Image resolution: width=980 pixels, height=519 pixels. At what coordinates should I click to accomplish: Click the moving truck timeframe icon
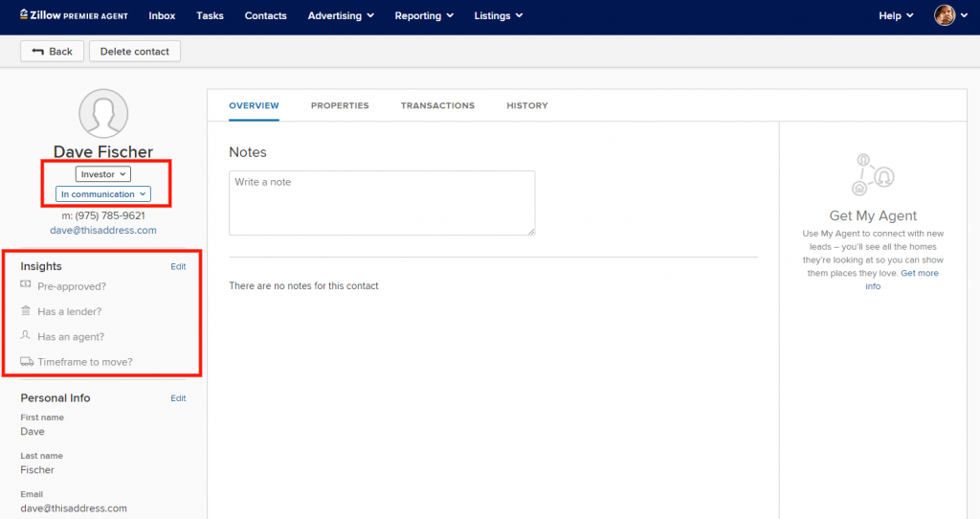pos(27,361)
